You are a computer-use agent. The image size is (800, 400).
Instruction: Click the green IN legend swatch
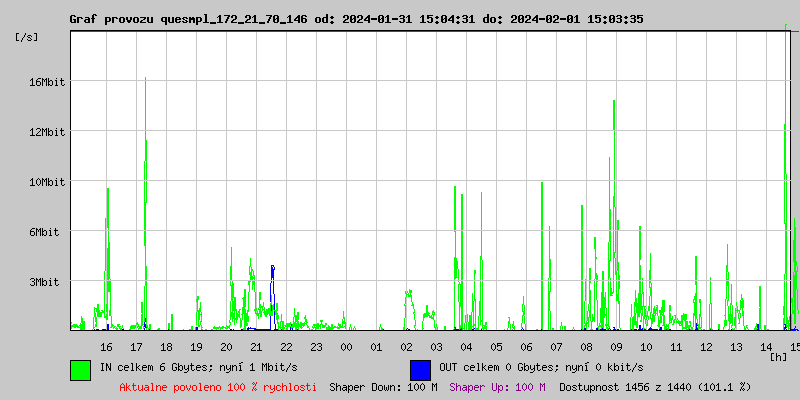(80, 369)
